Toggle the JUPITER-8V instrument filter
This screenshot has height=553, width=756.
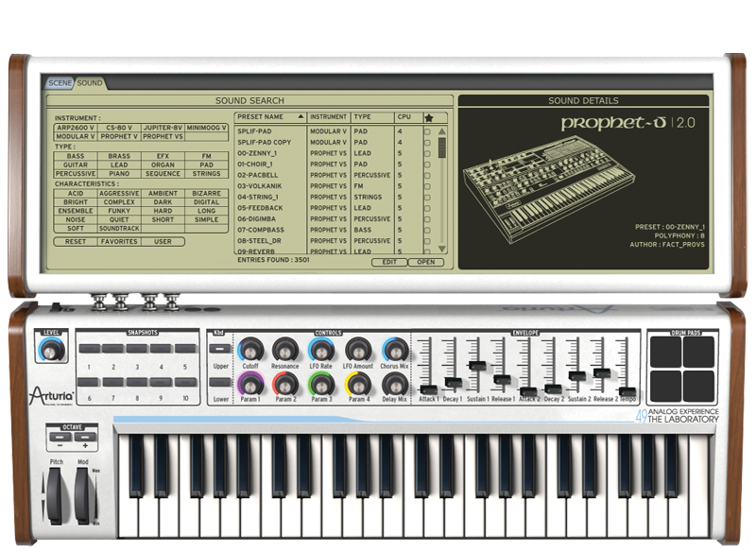coord(163,128)
